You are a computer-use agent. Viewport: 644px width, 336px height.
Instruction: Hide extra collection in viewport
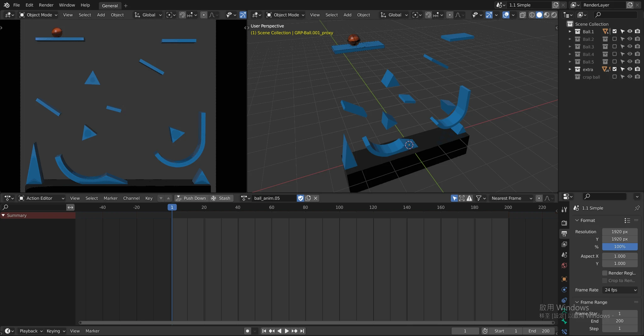pos(630,69)
